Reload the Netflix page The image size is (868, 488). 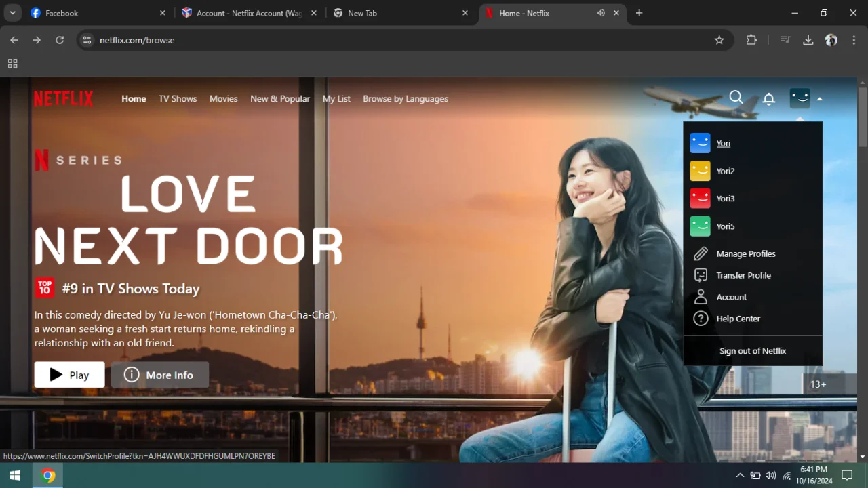pos(60,40)
